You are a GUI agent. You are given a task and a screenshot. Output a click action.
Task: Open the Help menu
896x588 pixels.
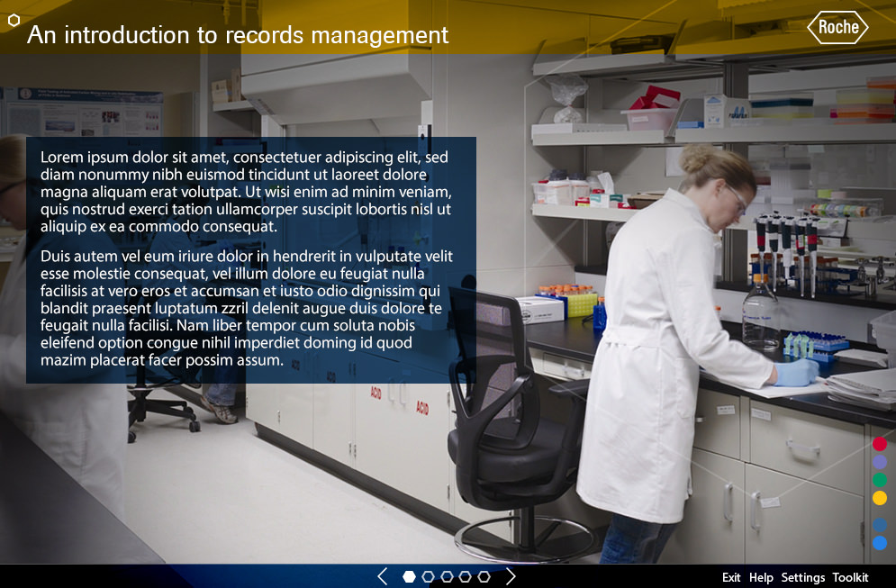761,577
